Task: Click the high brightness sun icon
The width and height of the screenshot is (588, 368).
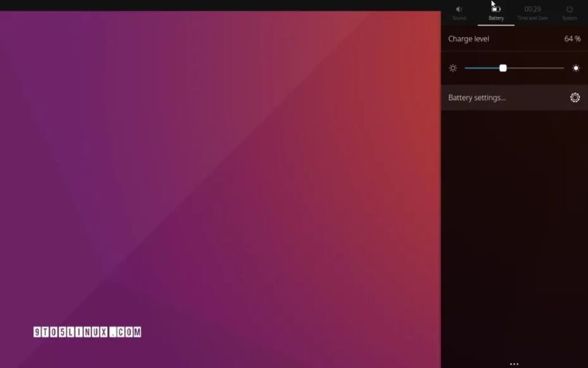Action: coord(576,68)
